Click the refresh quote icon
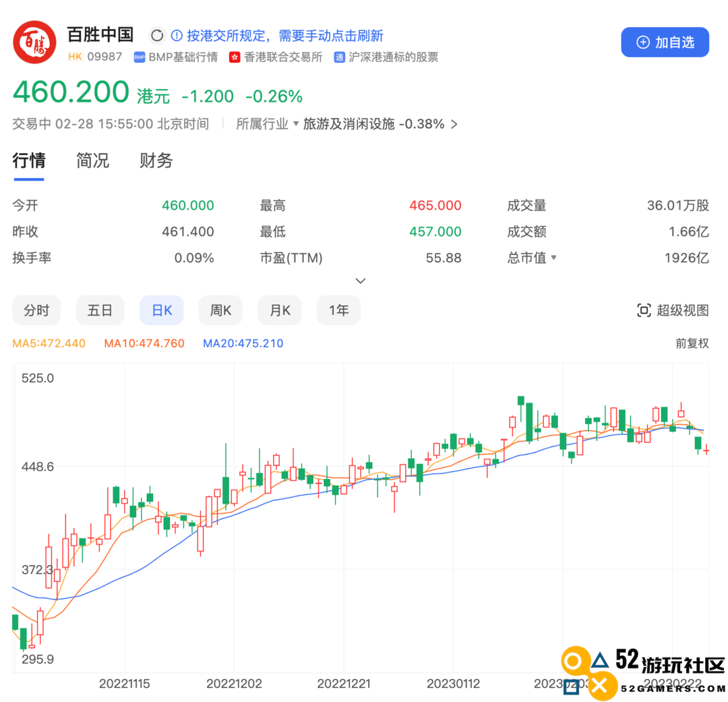The image size is (728, 702). click(x=157, y=35)
